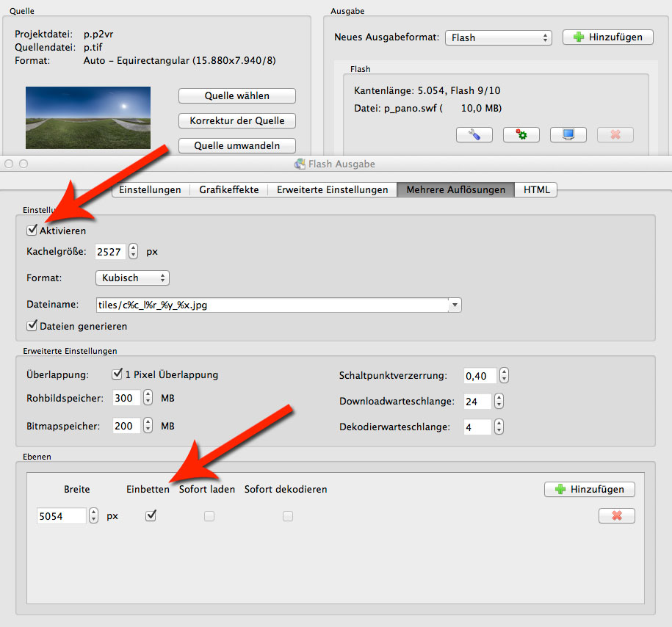This screenshot has height=627, width=672.
Task: Open the Format Kubisch dropdown
Action: coord(132,278)
